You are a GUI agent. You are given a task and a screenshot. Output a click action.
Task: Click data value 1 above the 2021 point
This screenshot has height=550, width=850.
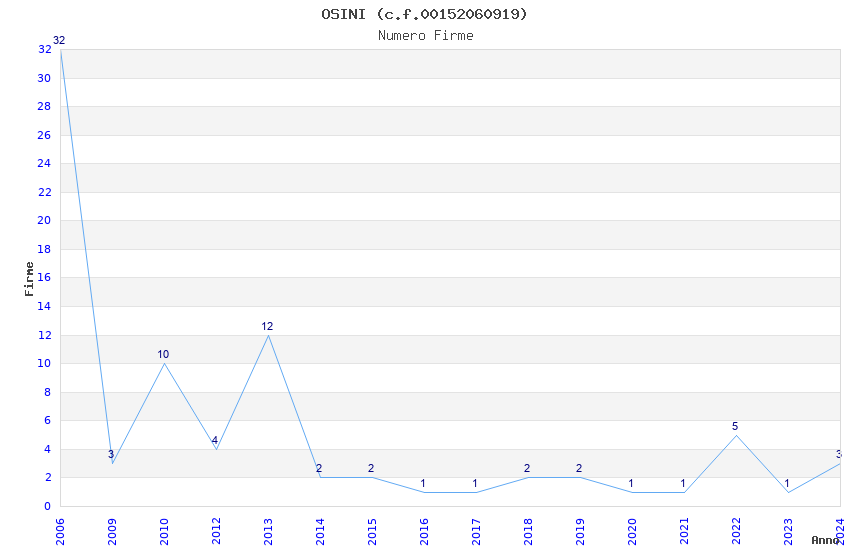pyautogui.click(x=683, y=483)
